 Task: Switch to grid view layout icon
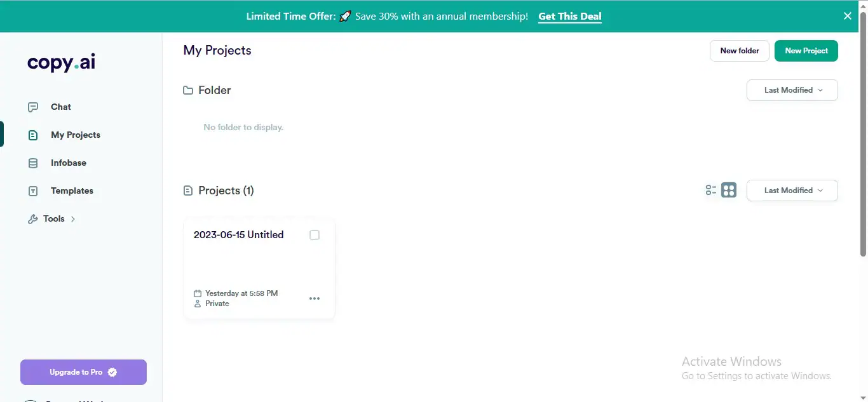pos(729,190)
